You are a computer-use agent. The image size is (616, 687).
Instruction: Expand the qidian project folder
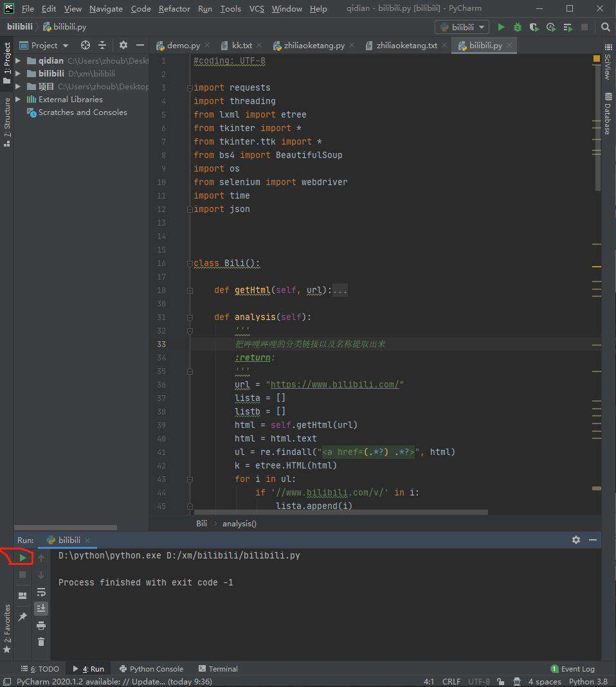pyautogui.click(x=18, y=60)
